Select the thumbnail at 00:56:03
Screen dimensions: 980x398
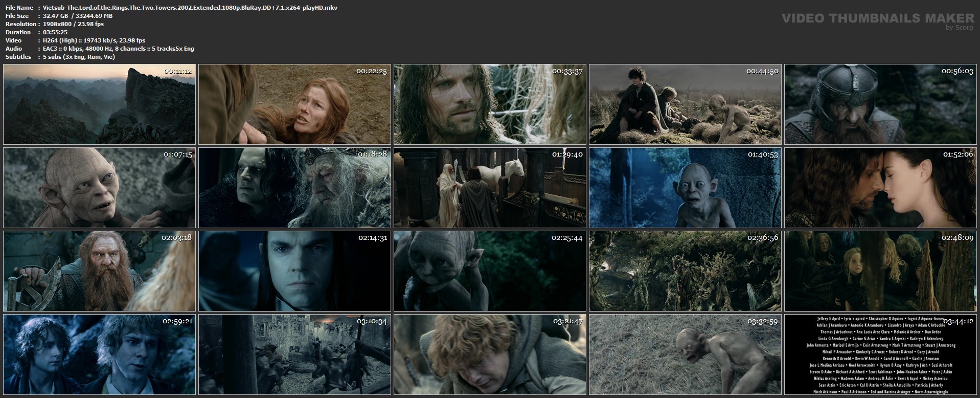coord(880,104)
